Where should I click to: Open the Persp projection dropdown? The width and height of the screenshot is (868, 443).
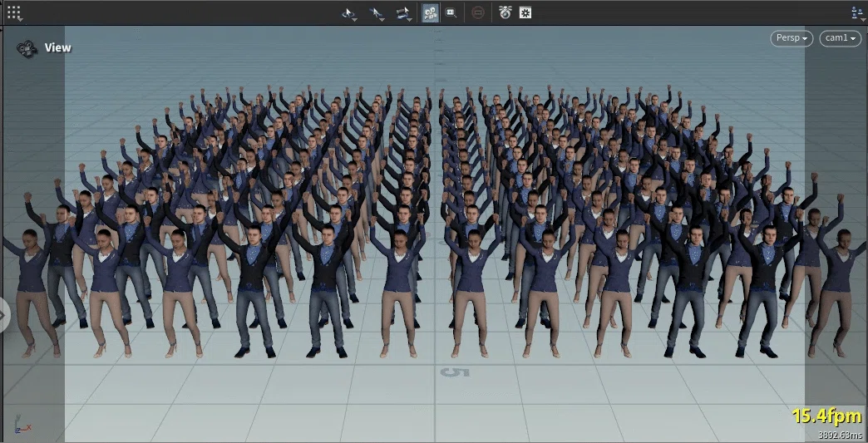[x=792, y=38]
